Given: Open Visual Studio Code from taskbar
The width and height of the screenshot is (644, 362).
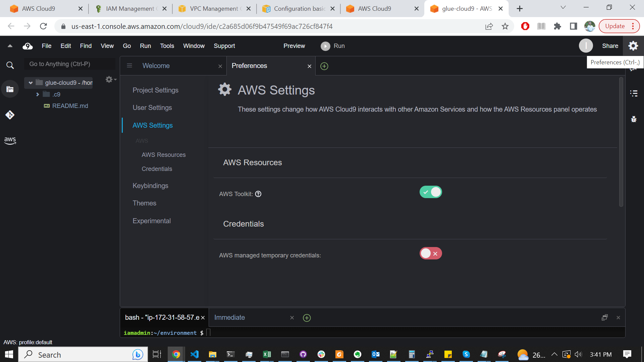Looking at the screenshot, I should pyautogui.click(x=195, y=354).
